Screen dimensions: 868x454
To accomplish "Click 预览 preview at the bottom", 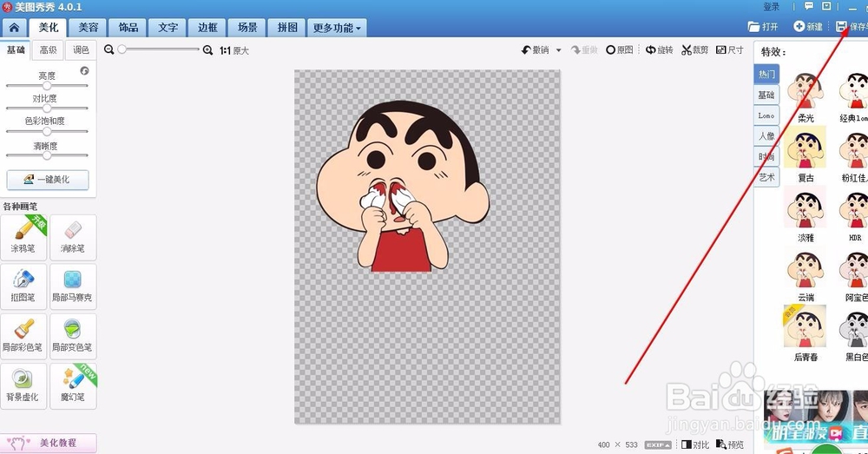I will pos(730,444).
